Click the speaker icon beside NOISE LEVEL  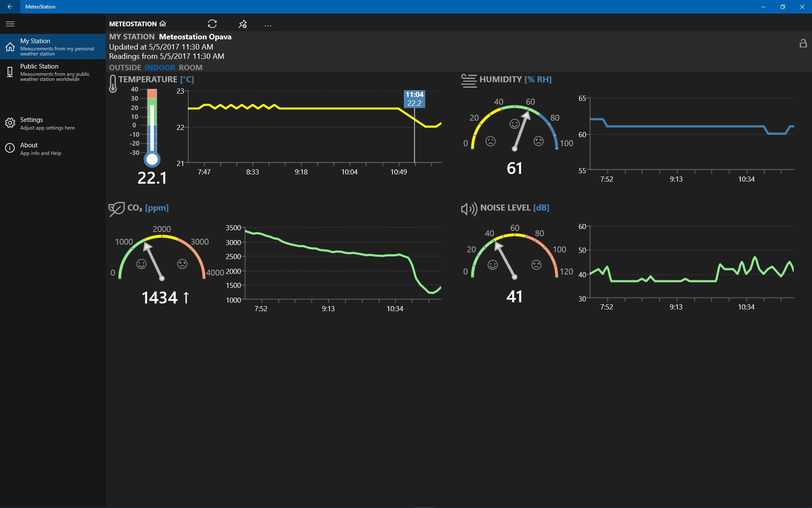coord(468,208)
